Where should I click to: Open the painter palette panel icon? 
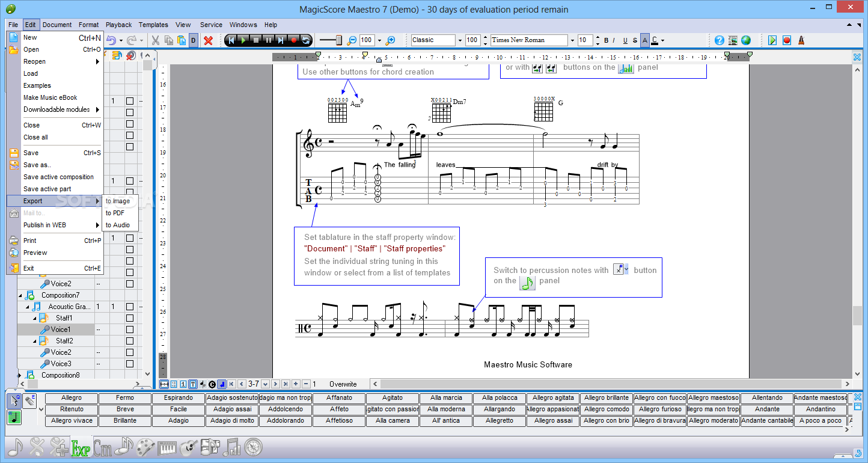pos(145,447)
